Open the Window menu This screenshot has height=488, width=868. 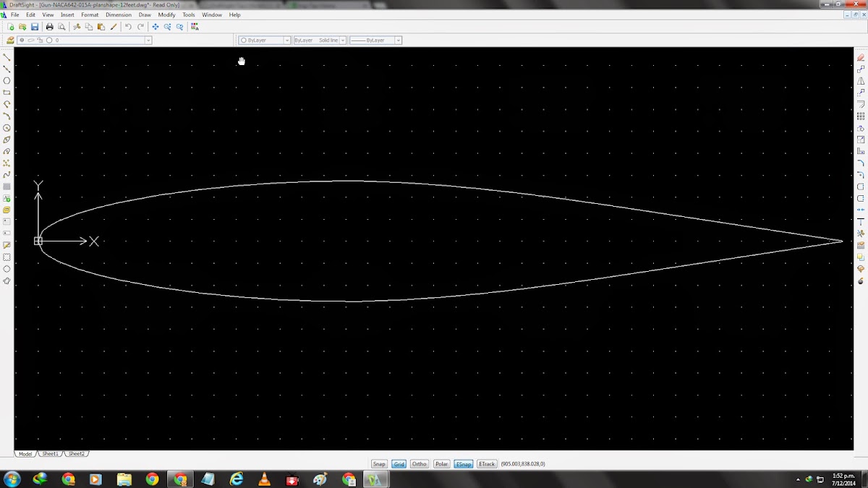pos(212,14)
